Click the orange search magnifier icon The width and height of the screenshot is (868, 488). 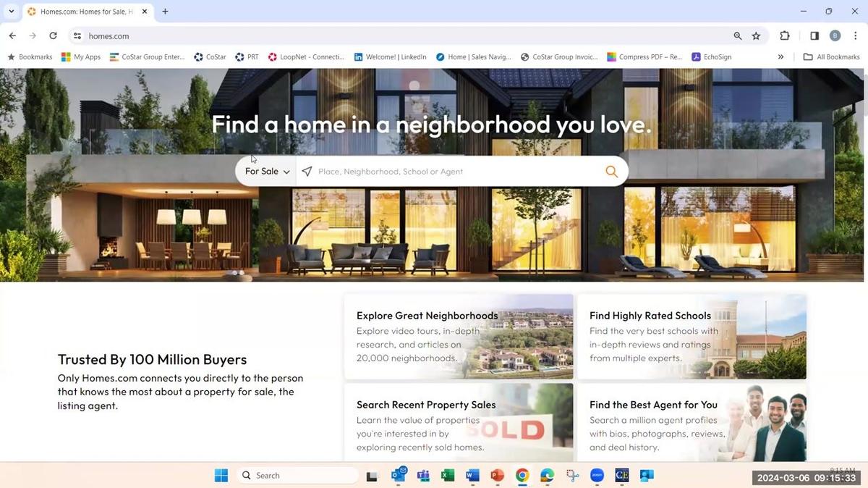611,172
